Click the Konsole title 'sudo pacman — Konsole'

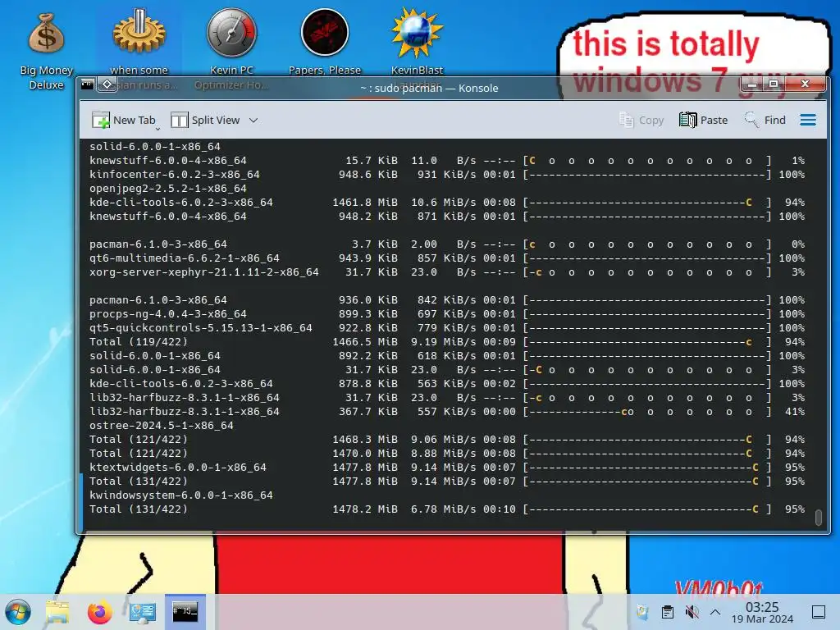[436, 88]
